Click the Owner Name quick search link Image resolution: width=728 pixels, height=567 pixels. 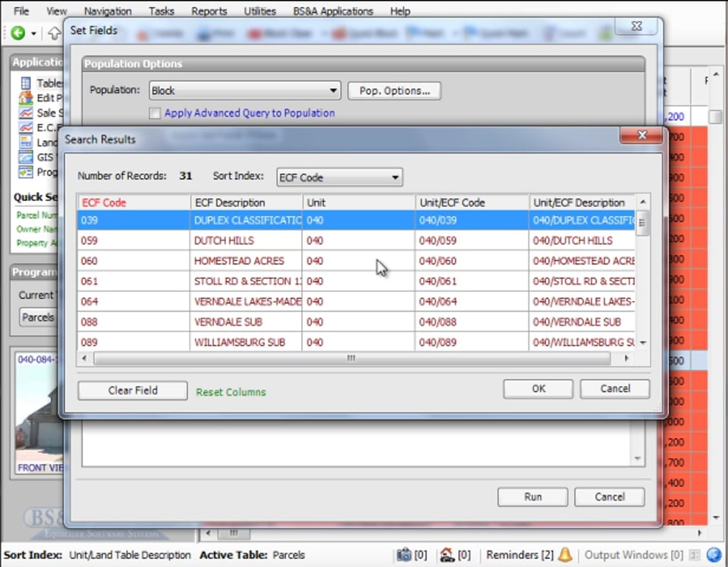pos(36,229)
